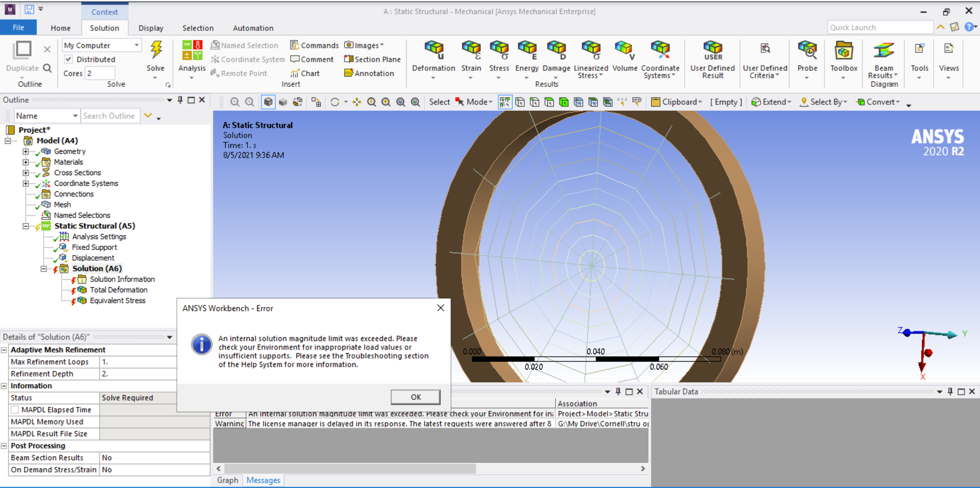The height and width of the screenshot is (488, 980).
Task: Insert a Section Plane
Action: pos(372,59)
